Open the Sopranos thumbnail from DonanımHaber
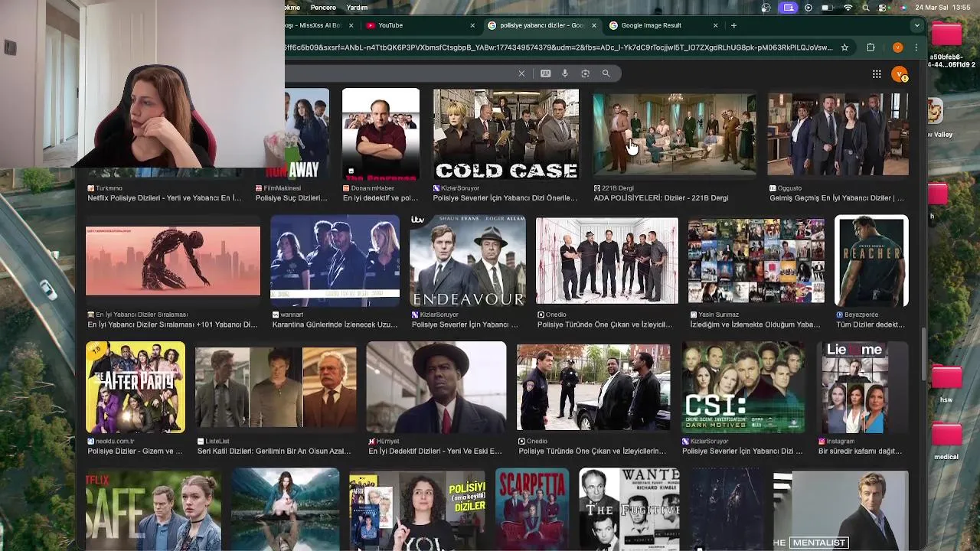This screenshot has width=980, height=551. tap(381, 134)
